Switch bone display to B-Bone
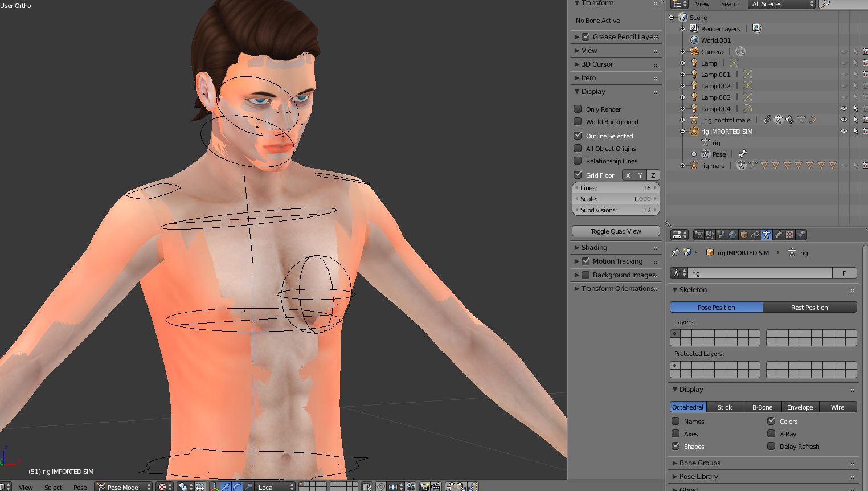868x491 pixels. click(x=763, y=407)
